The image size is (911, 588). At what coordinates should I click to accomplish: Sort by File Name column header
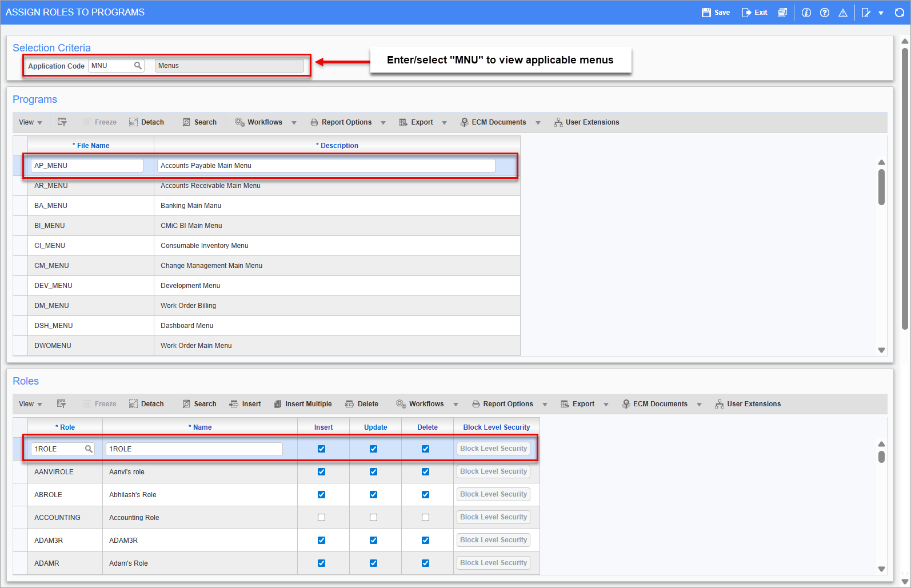point(91,146)
